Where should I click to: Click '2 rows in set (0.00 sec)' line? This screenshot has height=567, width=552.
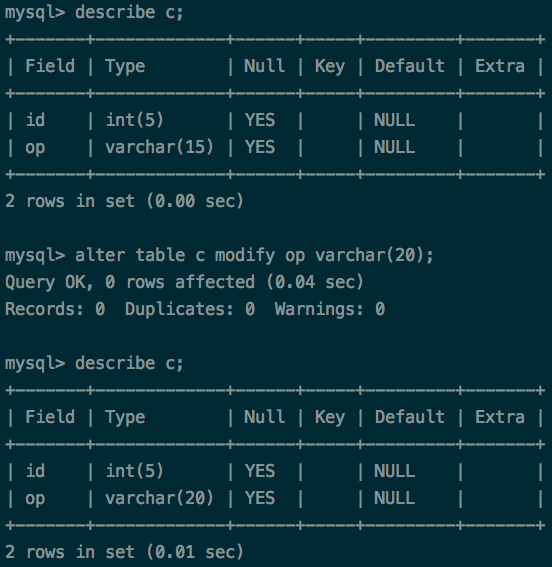click(124, 201)
